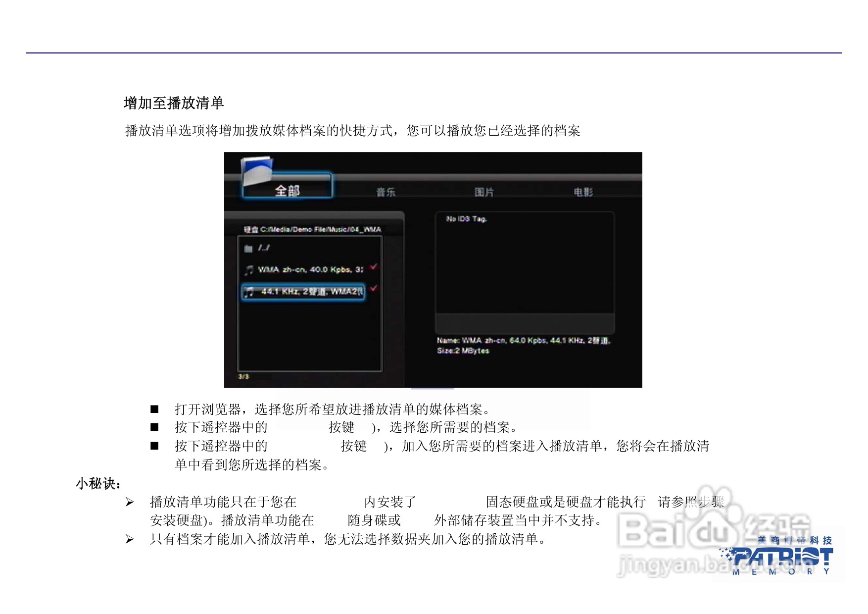Image resolution: width=868 pixels, height=614 pixels.
Task: Deselect the checkmark on the 44.1 KHz file
Action: [375, 290]
